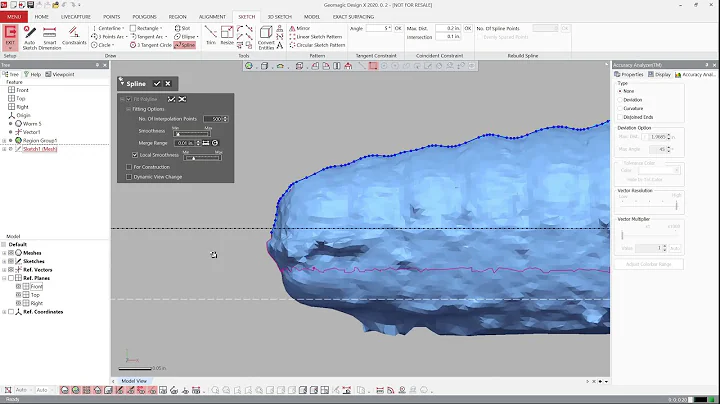Adjust the Smoothness slider
This screenshot has height=404, width=720.
(x=191, y=134)
